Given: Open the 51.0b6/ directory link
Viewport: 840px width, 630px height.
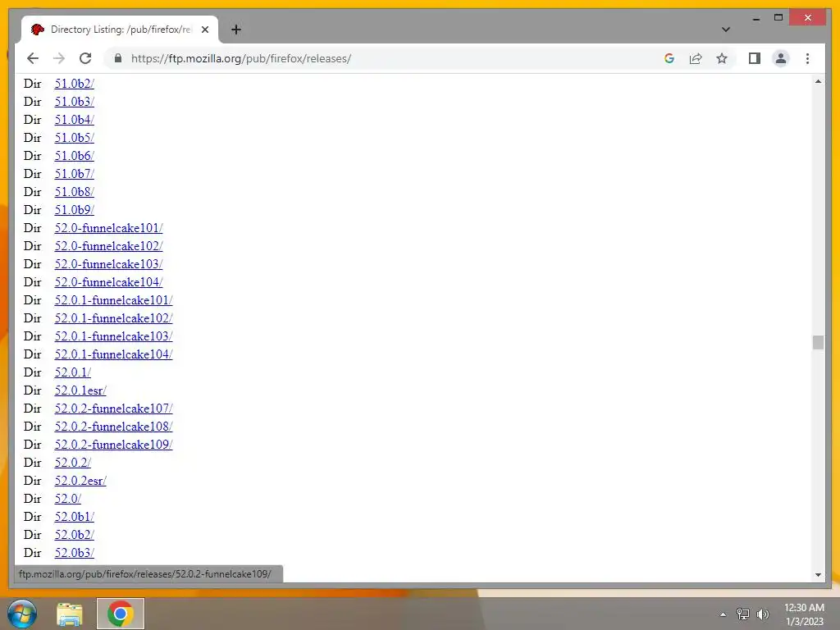Looking at the screenshot, I should coord(74,156).
